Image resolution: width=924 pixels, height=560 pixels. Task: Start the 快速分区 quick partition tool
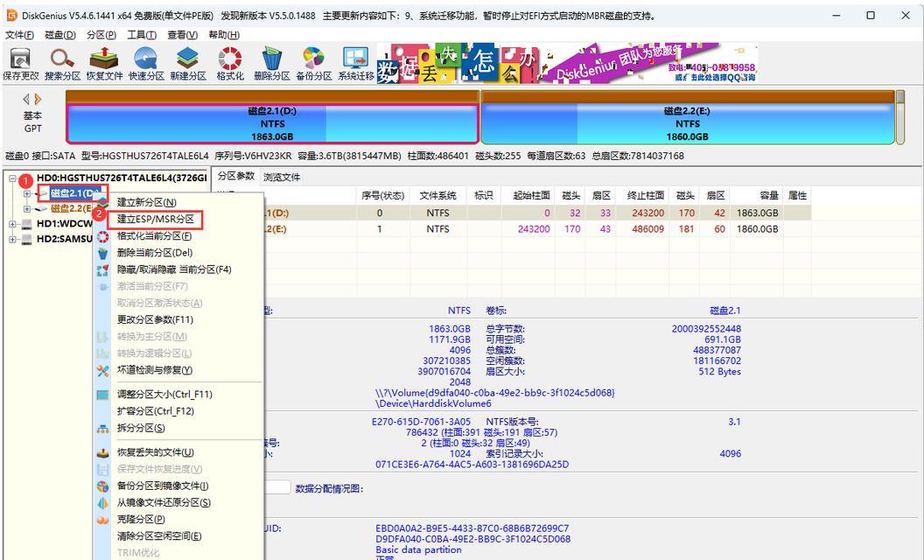point(146,64)
